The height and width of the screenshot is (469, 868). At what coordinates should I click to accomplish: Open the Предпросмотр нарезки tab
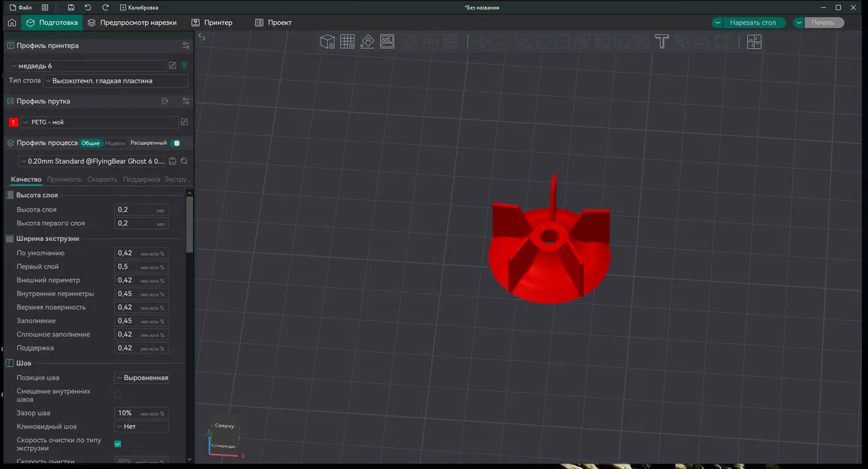pyautogui.click(x=131, y=23)
